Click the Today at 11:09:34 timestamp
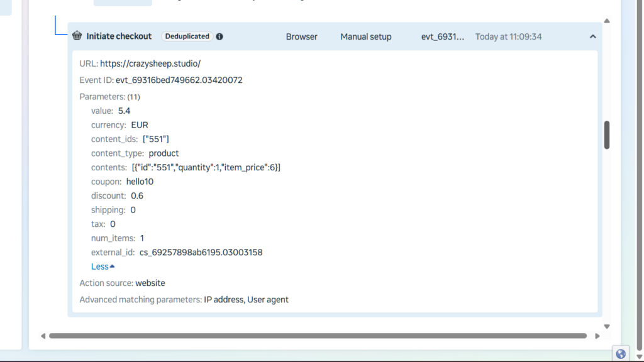This screenshot has height=362, width=644. point(508,36)
